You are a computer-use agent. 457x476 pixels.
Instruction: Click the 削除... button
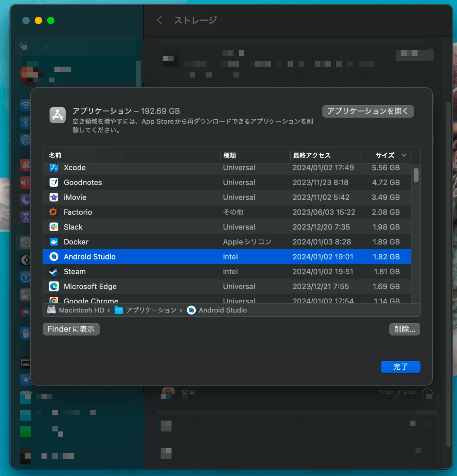405,329
